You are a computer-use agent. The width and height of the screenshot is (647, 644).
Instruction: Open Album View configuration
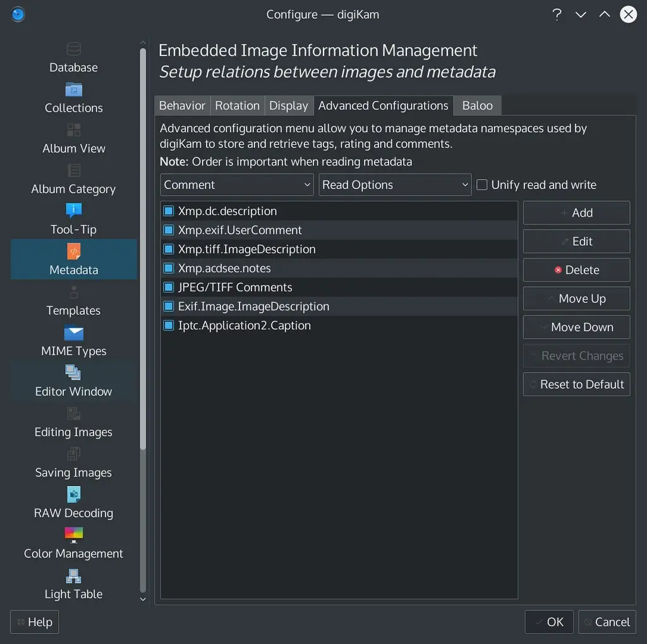coord(73,138)
